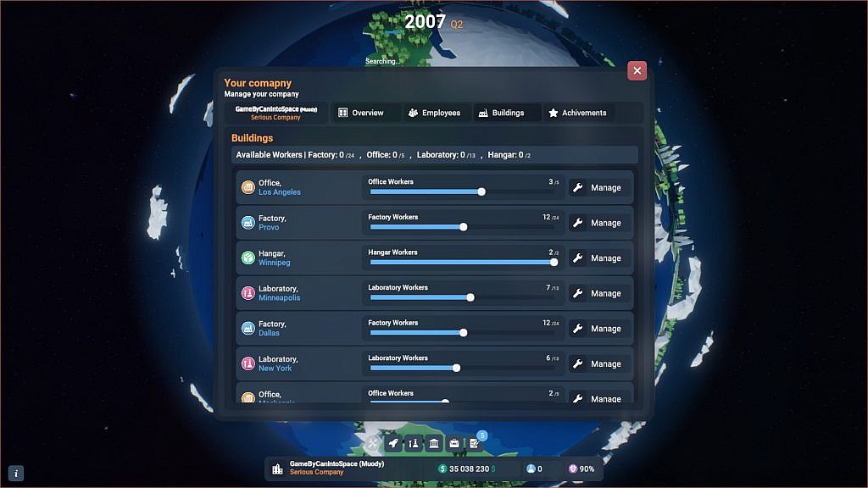Open the research flask icon
This screenshot has width=868, height=488.
(414, 443)
